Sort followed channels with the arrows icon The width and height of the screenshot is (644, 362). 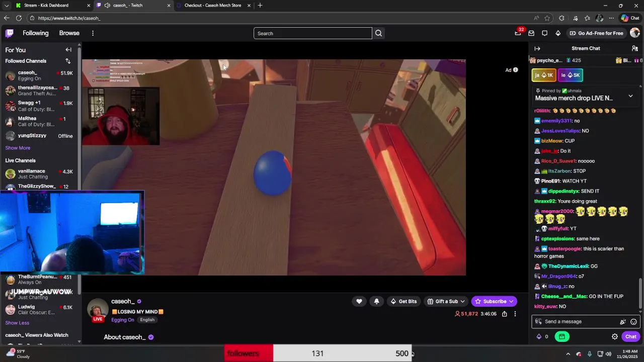pyautogui.click(x=68, y=61)
